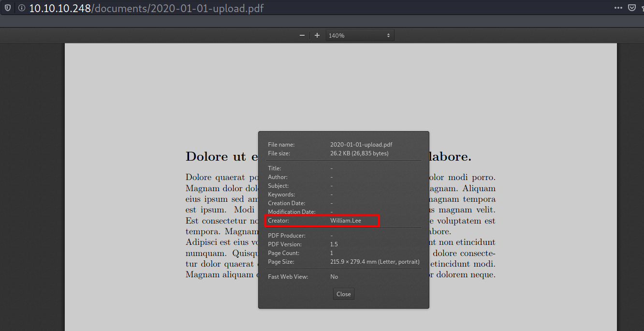Bookmark this page with the star icon
Image resolution: width=644 pixels, height=331 pixels.
642,8
